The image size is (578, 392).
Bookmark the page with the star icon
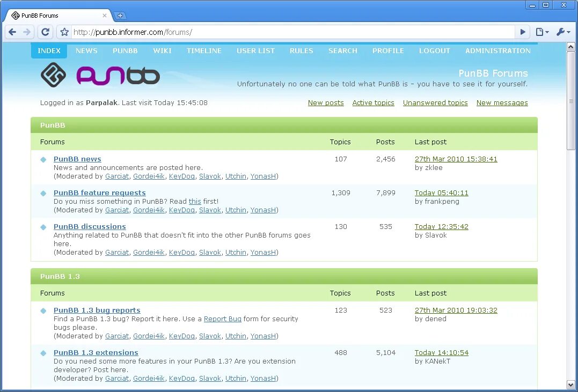(64, 32)
